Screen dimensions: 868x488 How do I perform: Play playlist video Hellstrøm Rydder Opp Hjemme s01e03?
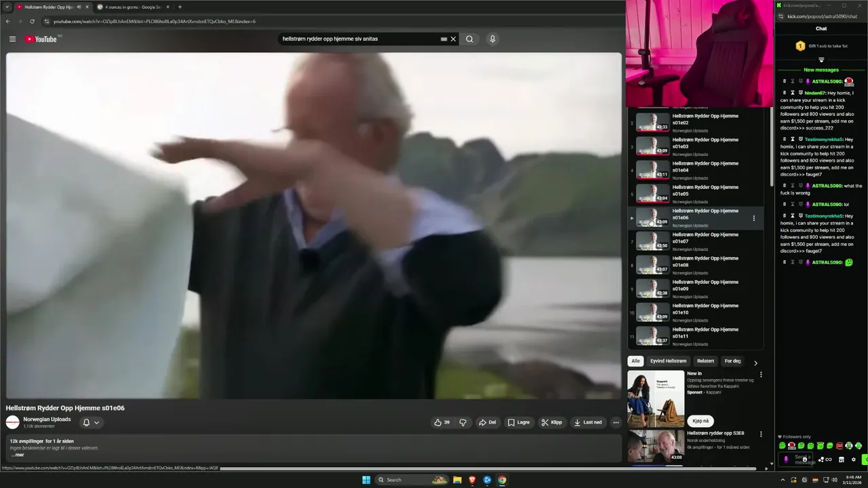[x=695, y=146]
